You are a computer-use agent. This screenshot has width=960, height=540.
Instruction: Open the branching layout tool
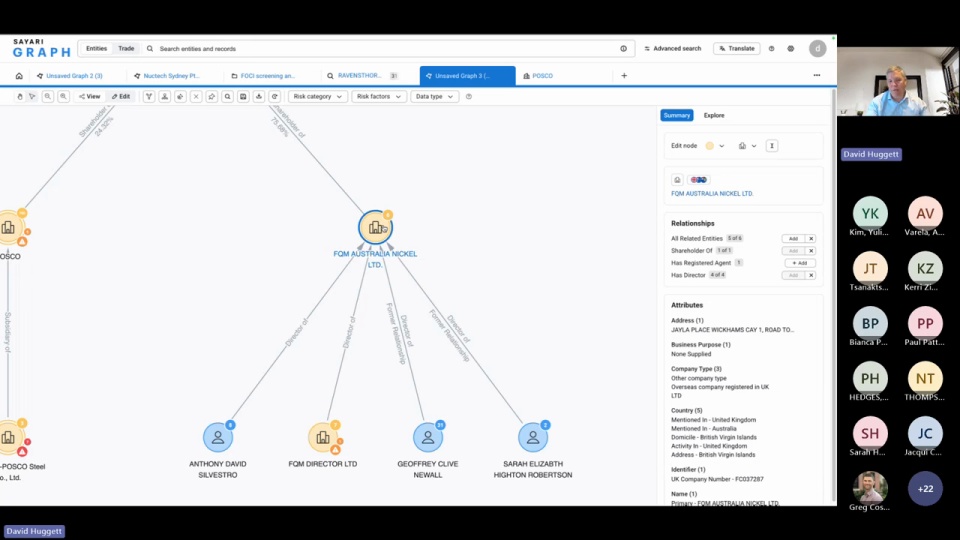point(149,97)
